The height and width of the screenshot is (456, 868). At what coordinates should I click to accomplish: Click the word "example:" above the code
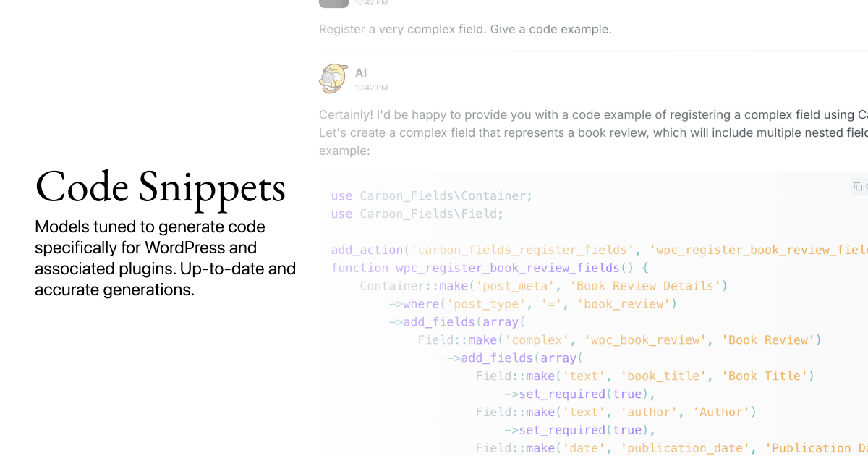click(x=344, y=151)
